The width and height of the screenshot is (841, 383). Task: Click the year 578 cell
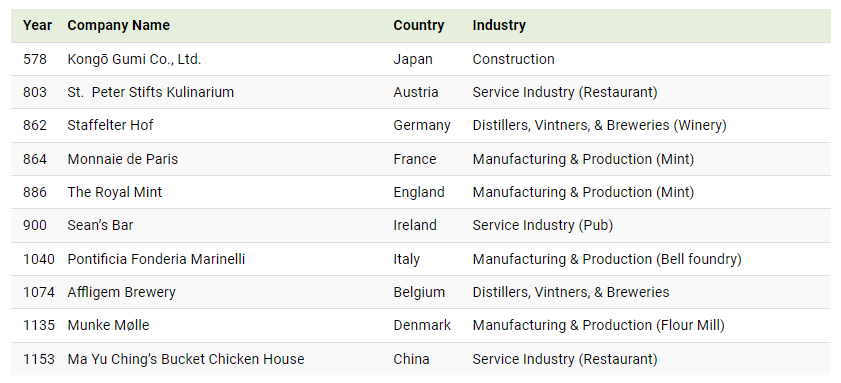point(35,59)
